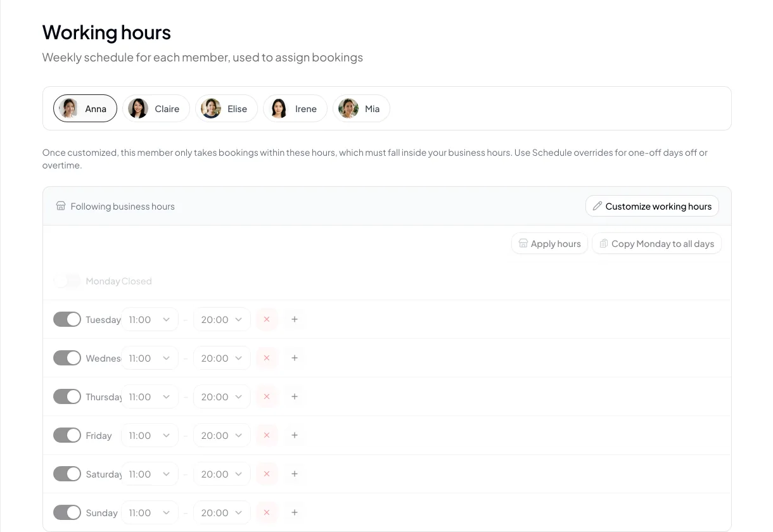Click 'Following business hours' label

(x=122, y=206)
